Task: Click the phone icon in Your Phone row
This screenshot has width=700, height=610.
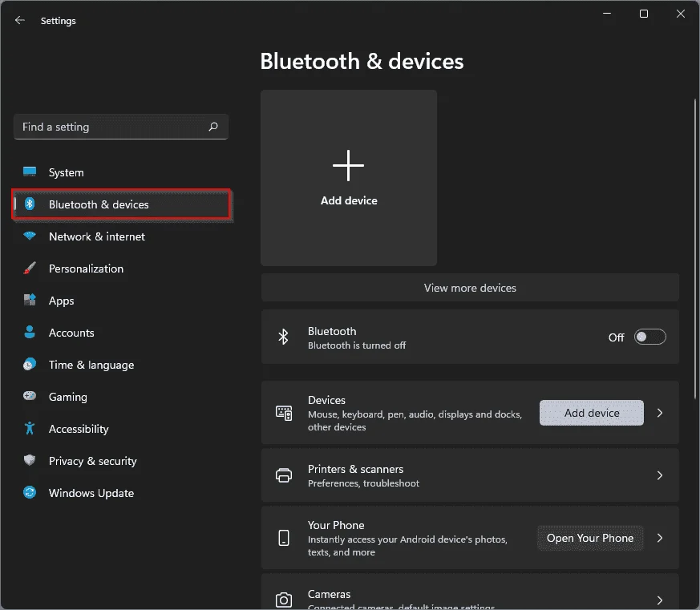Action: [284, 538]
